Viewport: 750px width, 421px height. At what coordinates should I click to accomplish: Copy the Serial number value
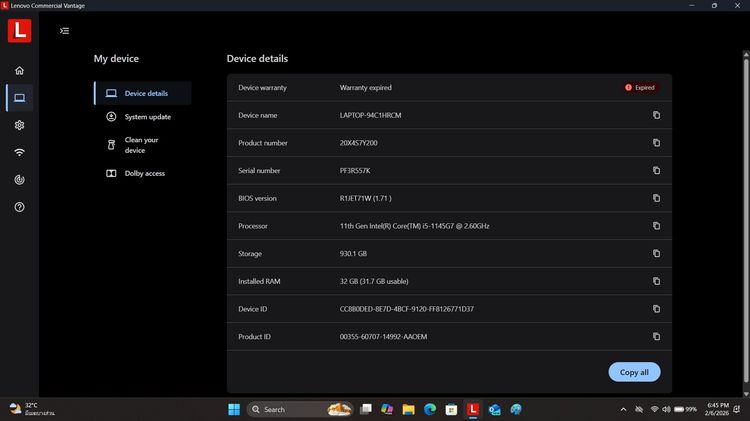point(656,171)
